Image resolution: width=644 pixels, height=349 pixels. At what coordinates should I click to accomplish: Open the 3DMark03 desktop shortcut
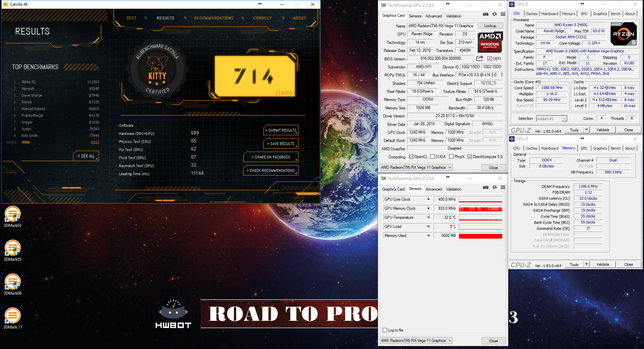click(13, 217)
